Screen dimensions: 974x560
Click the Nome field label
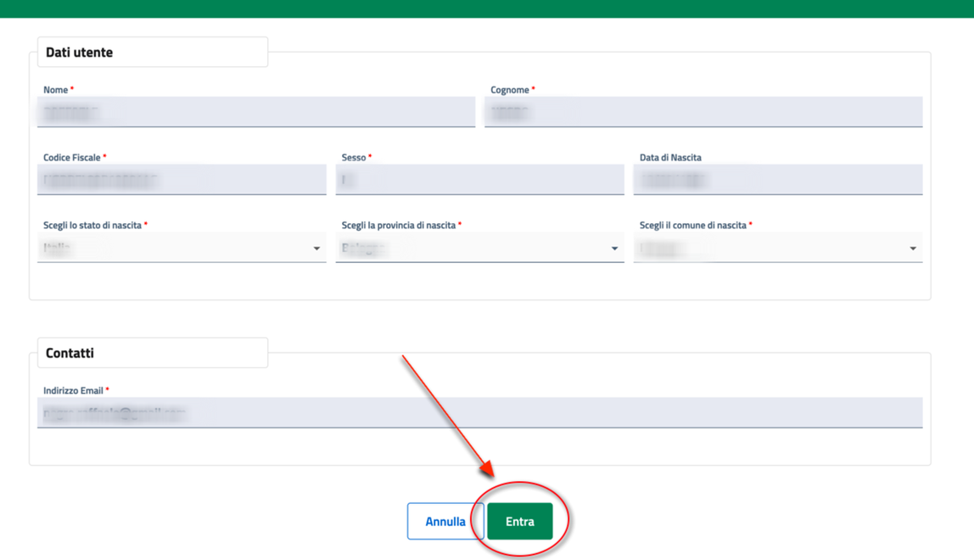coord(55,90)
